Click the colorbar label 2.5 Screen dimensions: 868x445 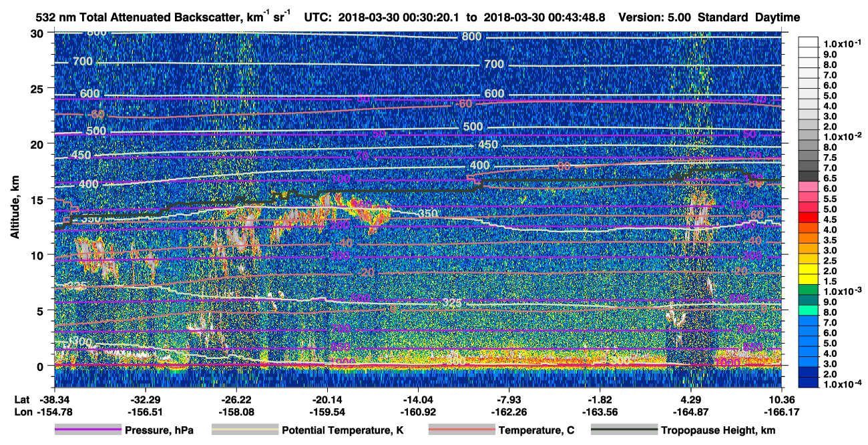tap(830, 260)
